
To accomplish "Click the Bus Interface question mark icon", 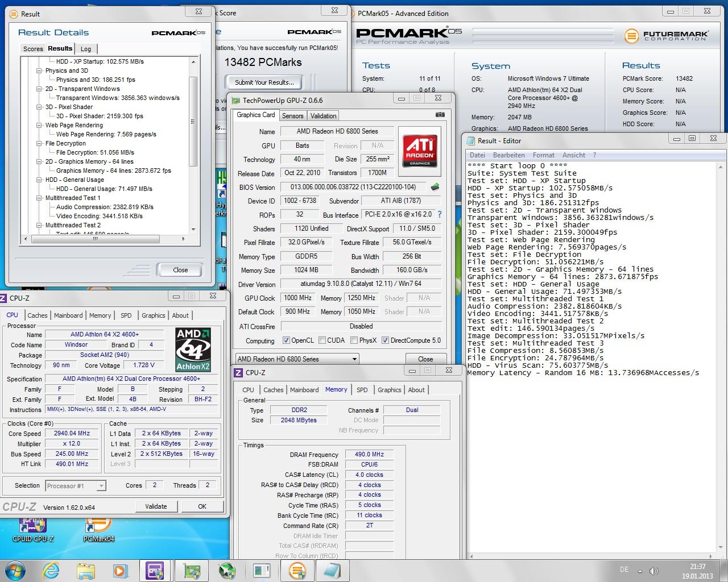I will pyautogui.click(x=439, y=214).
